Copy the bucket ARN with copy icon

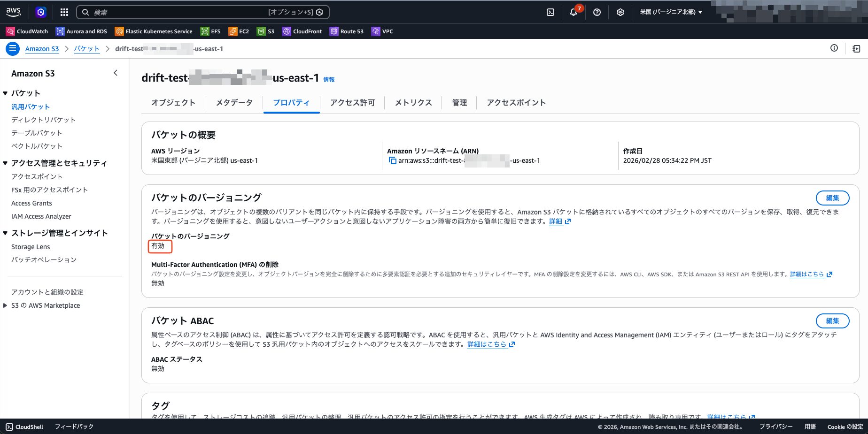pyautogui.click(x=392, y=160)
